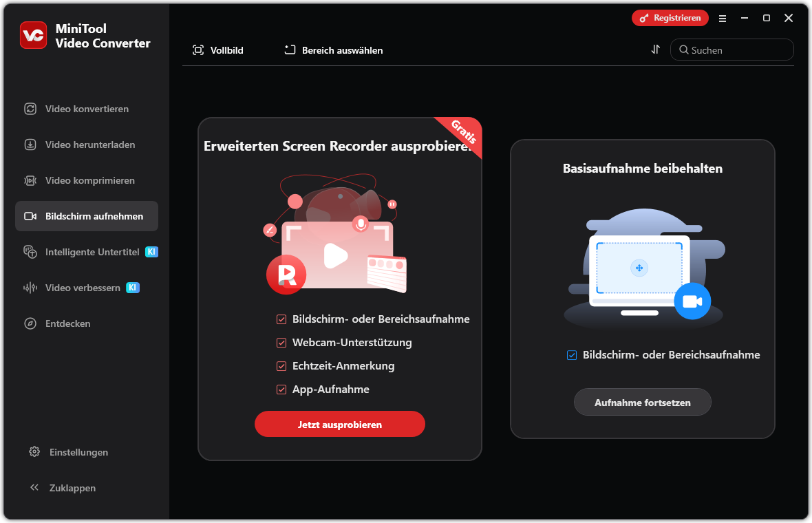Viewport: 812px width, 523px height.
Task: Click the play button in recorder illustration
Action: 336,255
